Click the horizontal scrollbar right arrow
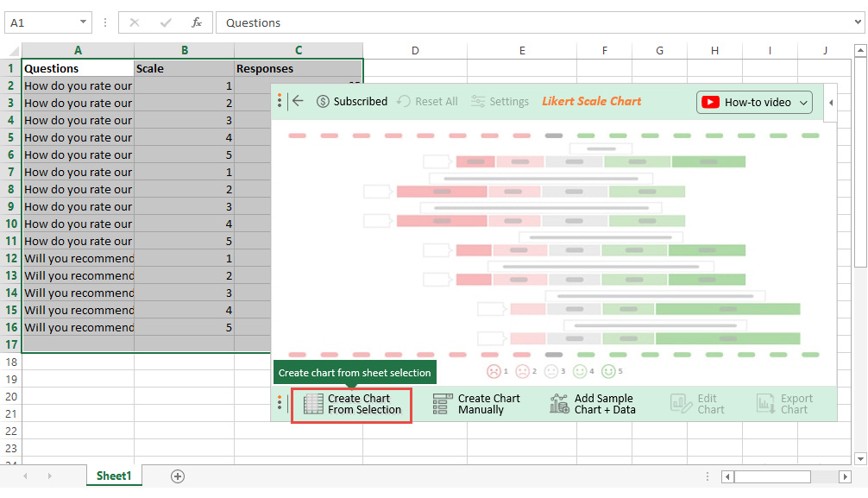 [845, 476]
